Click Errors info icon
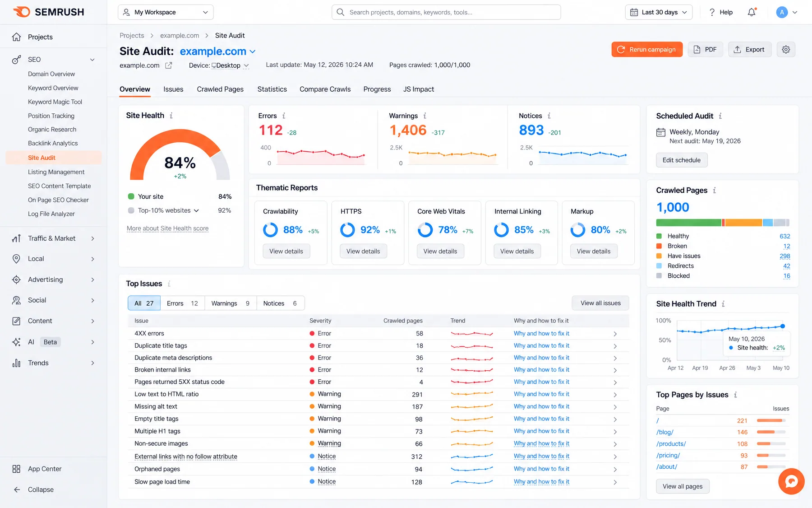Image resolution: width=812 pixels, height=508 pixels. point(284,116)
